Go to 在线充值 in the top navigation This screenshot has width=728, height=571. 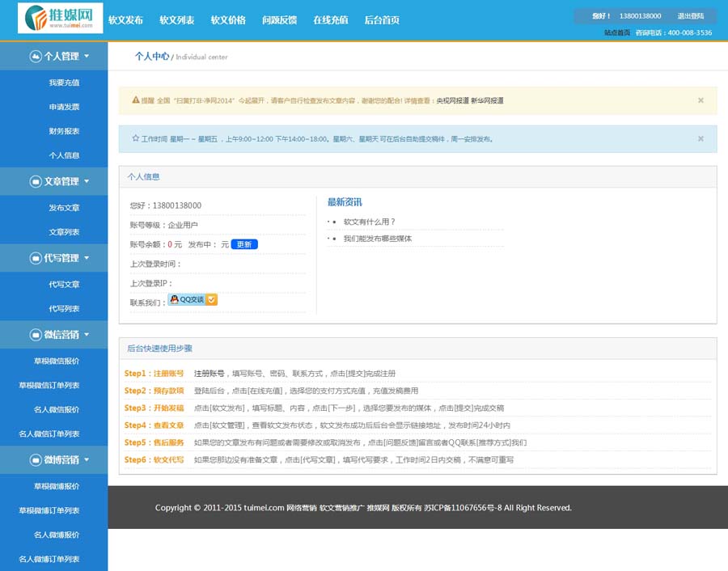pos(330,20)
